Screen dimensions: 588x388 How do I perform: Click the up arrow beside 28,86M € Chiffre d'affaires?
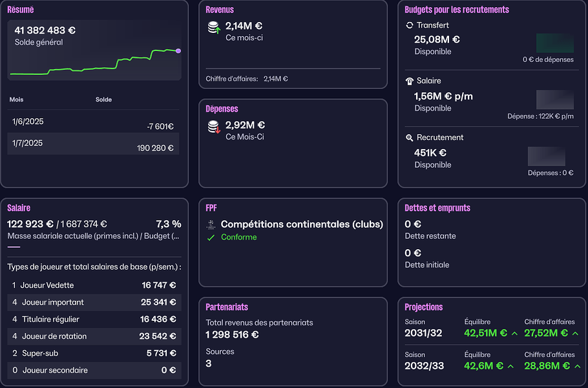tap(574, 366)
